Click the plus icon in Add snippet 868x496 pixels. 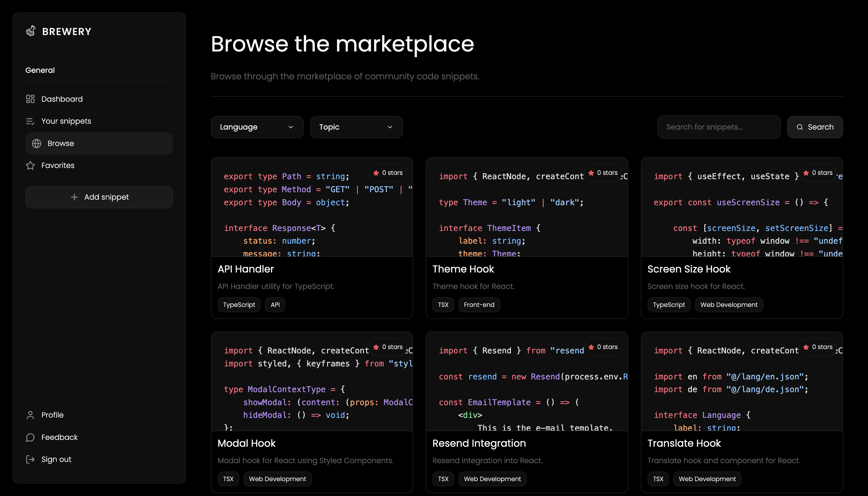click(x=74, y=197)
